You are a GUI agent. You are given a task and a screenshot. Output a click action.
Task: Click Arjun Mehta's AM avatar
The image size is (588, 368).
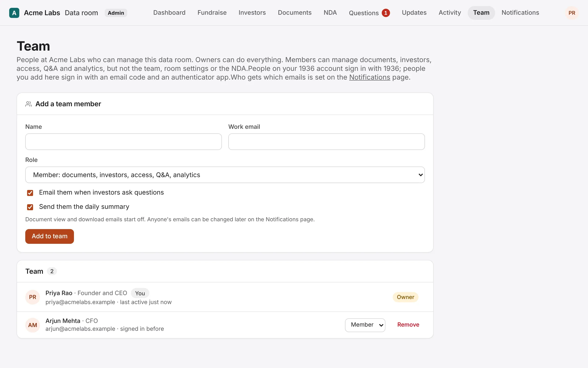coord(33,325)
